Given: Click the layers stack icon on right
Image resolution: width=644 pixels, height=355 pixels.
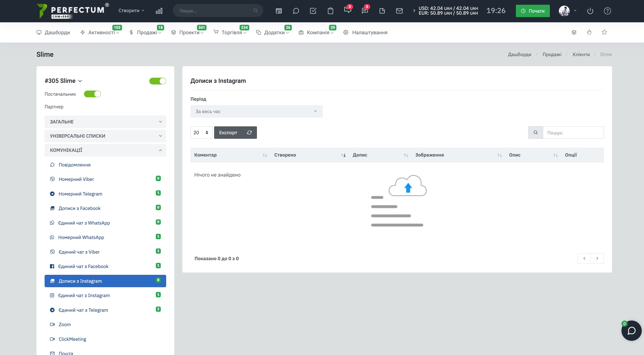Looking at the screenshot, I should [574, 32].
